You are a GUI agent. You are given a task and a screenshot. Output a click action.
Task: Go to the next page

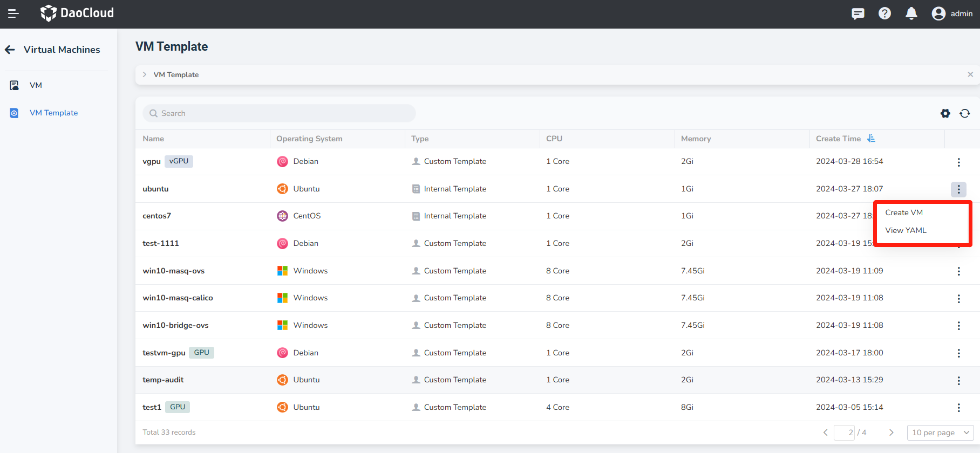[x=891, y=433]
